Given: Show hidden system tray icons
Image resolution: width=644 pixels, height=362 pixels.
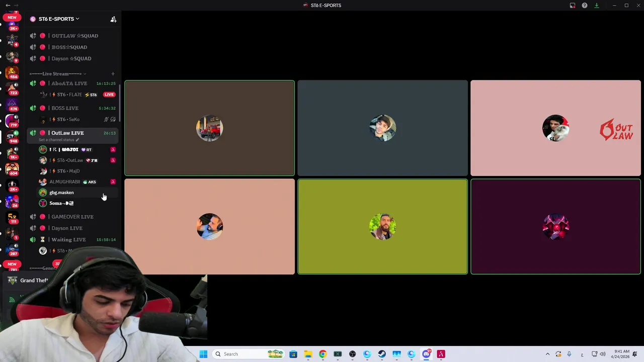Looking at the screenshot, I should click(x=547, y=354).
